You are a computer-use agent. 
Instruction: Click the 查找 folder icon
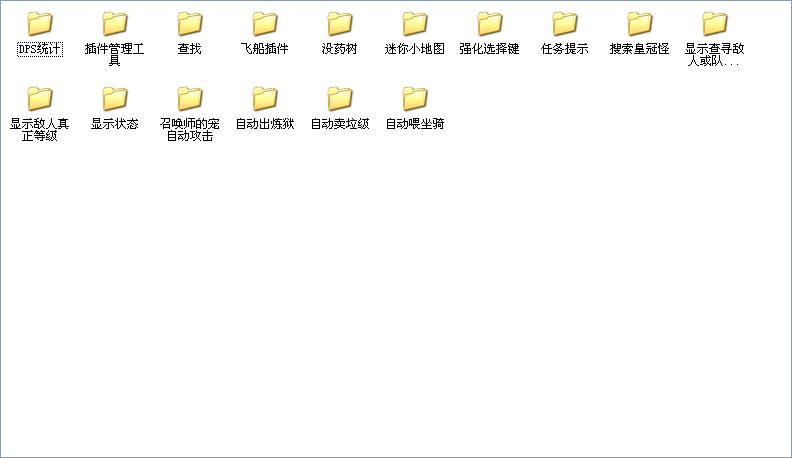[x=189, y=24]
